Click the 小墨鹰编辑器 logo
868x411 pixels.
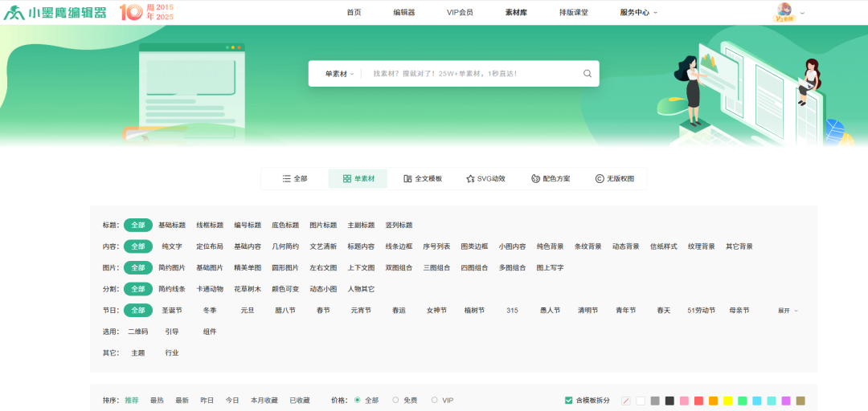click(x=55, y=12)
